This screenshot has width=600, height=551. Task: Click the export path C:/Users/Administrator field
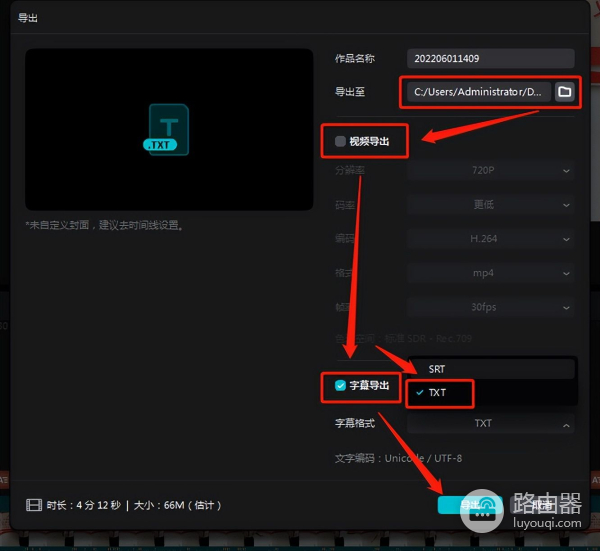pos(479,92)
